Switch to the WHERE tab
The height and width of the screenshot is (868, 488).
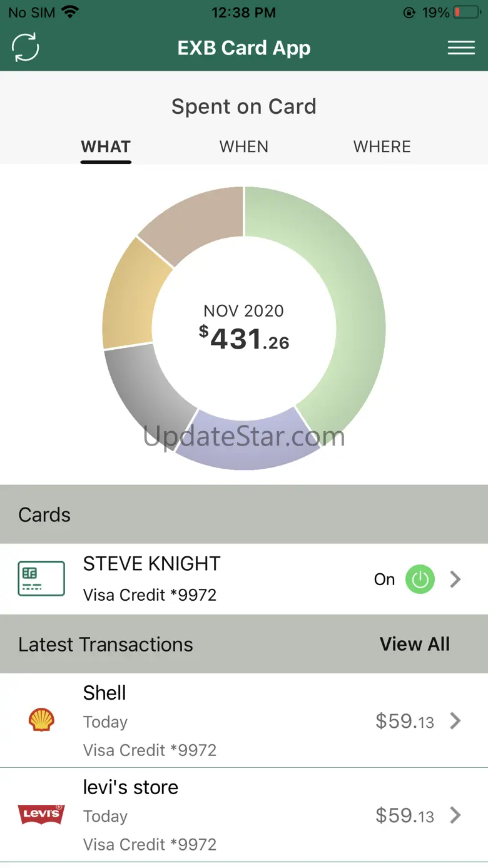(382, 146)
